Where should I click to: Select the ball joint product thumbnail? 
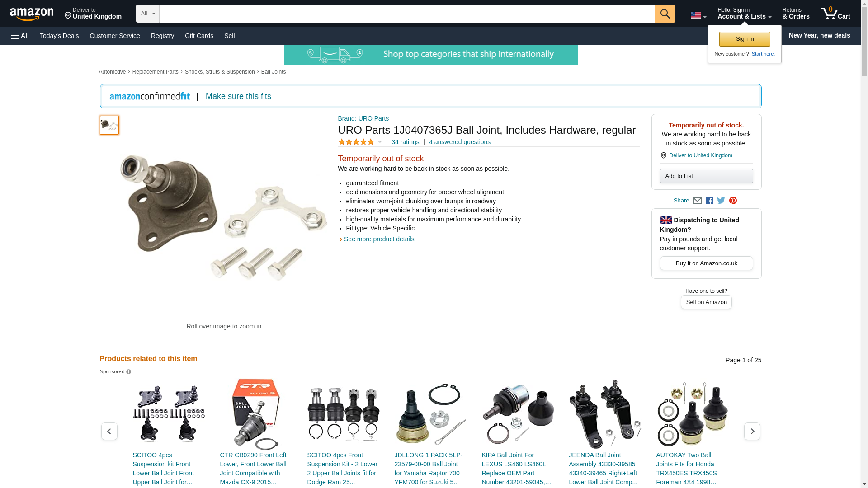click(109, 125)
